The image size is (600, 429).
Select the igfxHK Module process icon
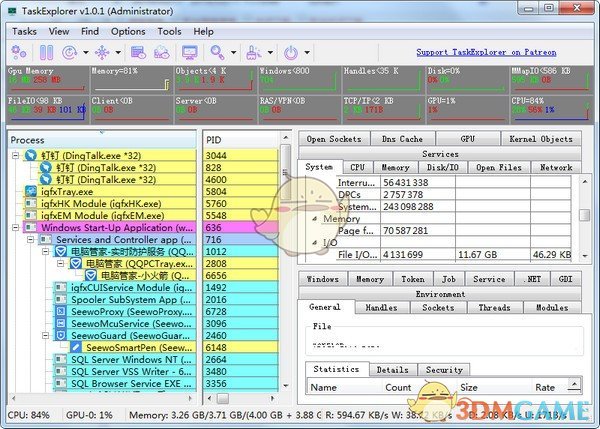(31, 203)
